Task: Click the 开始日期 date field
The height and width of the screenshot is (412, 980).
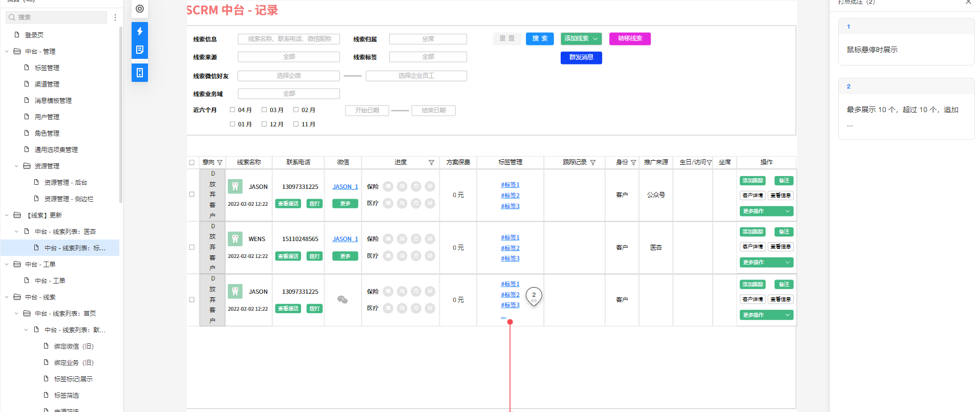Action: pyautogui.click(x=367, y=111)
